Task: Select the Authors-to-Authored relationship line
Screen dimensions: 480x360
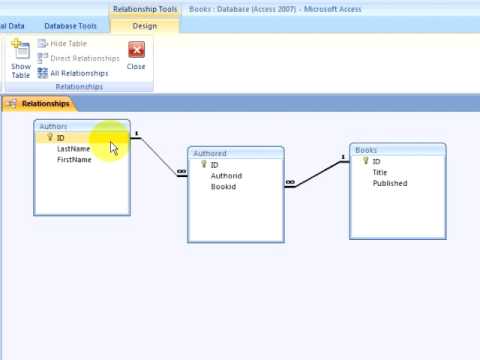Action: [x=159, y=157]
